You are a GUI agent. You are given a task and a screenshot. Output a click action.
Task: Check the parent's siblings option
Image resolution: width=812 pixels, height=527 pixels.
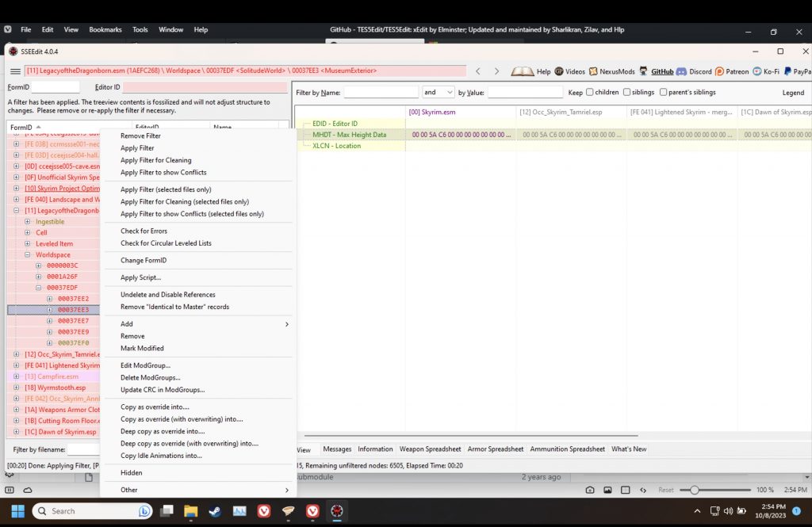[x=663, y=93]
